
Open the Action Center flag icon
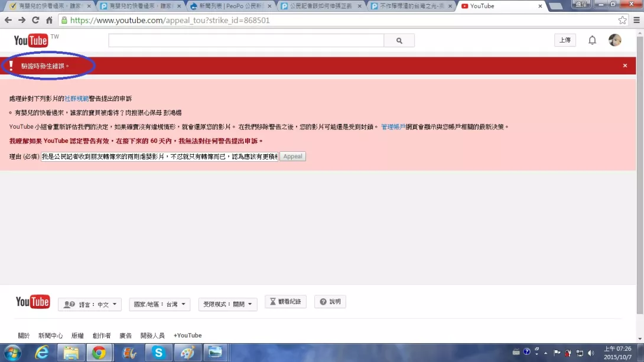coord(557,353)
